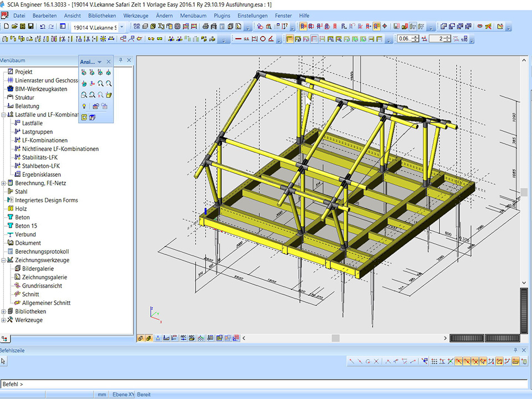Open the project name dropdown list
Viewport: 532px width, 399px height.
coord(121,27)
